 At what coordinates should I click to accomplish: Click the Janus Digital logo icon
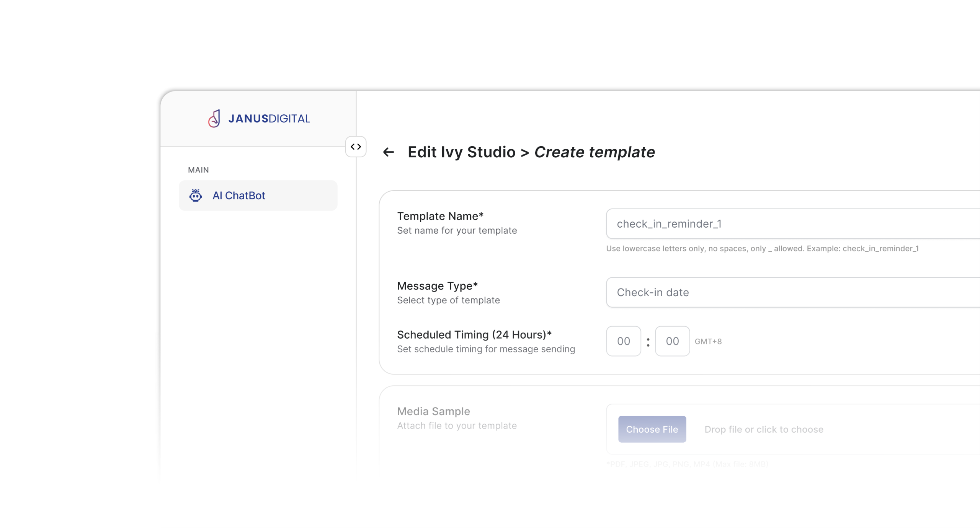[214, 119]
